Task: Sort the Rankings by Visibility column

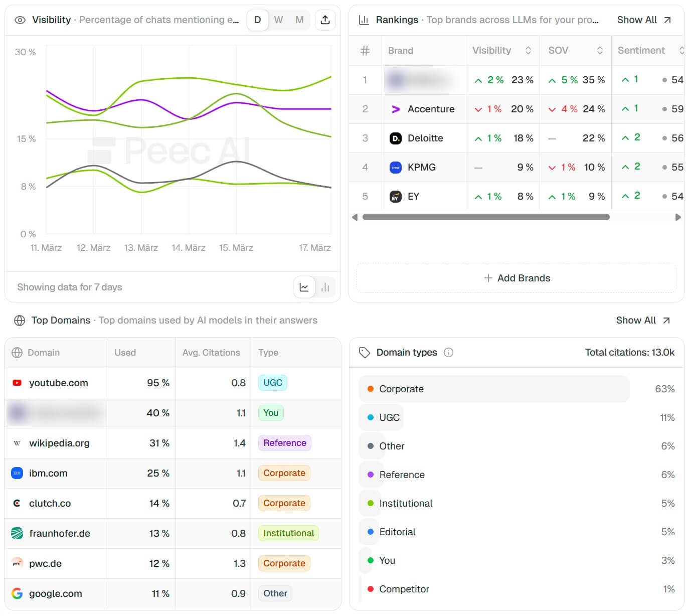Action: click(529, 50)
